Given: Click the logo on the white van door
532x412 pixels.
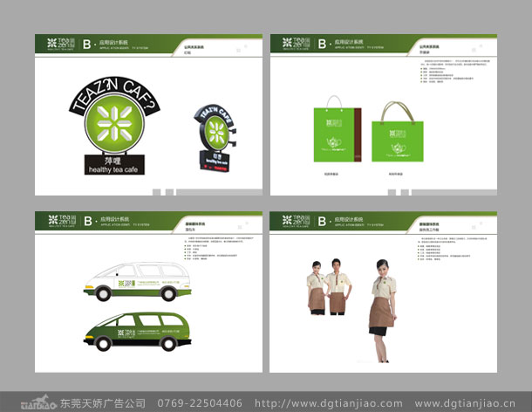Looking at the screenshot, I should (126, 284).
